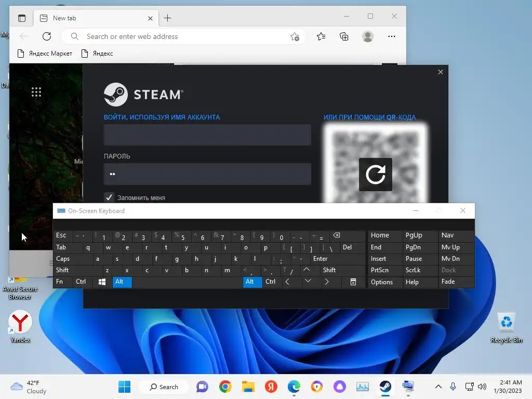The image size is (532, 399).
Task: Open the clock showing 2:41 AM
Action: [508, 387]
